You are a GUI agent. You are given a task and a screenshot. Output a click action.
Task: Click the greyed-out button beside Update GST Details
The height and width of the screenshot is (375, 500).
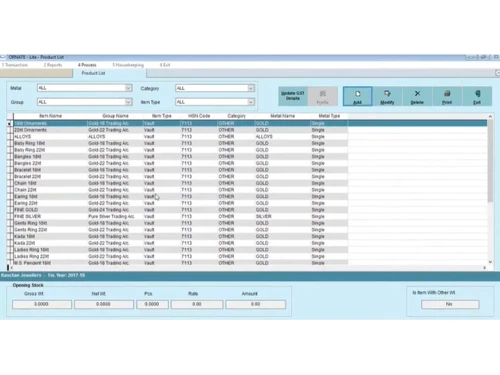[323, 97]
